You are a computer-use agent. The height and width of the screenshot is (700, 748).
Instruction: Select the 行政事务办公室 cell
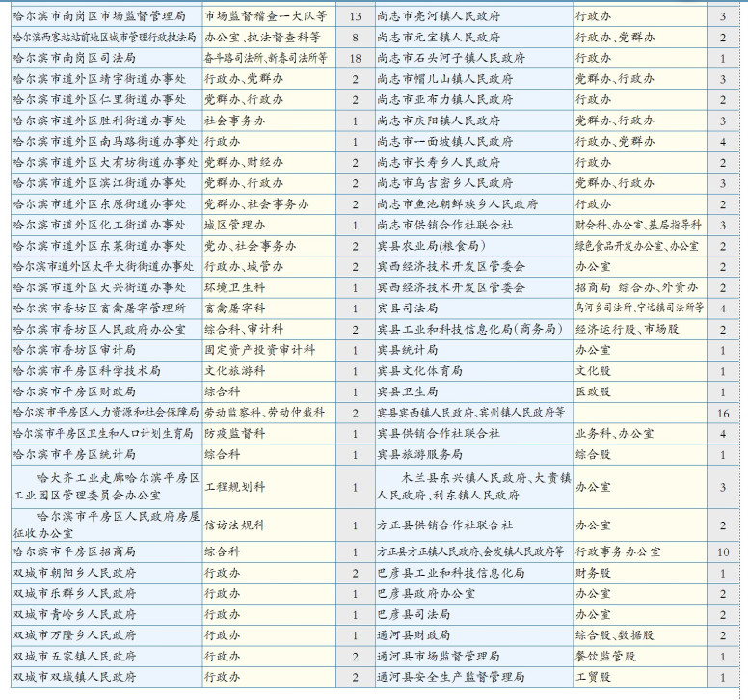coord(618,552)
